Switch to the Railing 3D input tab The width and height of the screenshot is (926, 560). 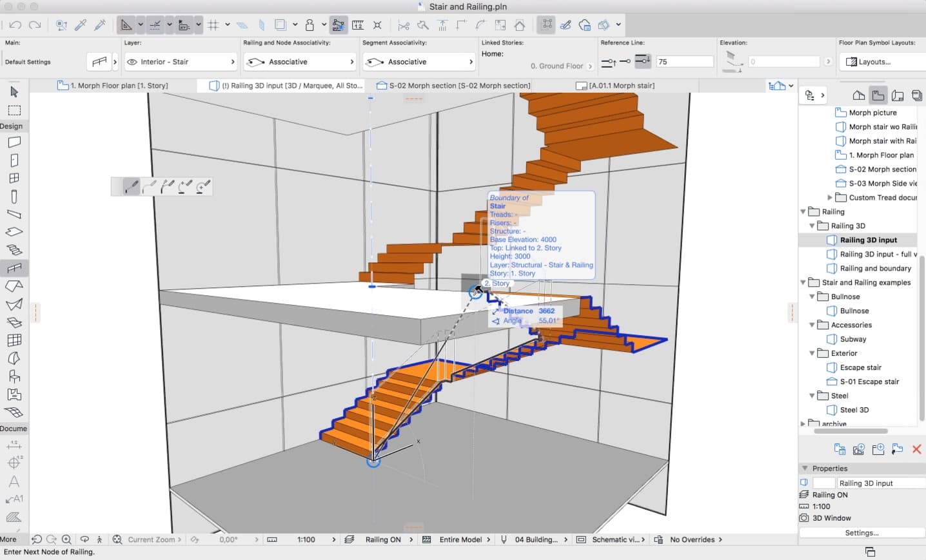[x=286, y=85]
